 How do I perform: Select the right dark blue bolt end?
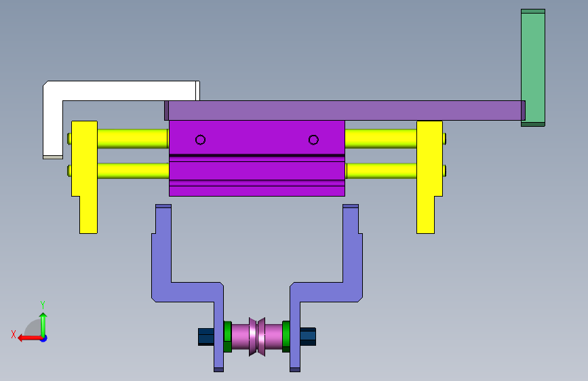pyautogui.click(x=307, y=336)
